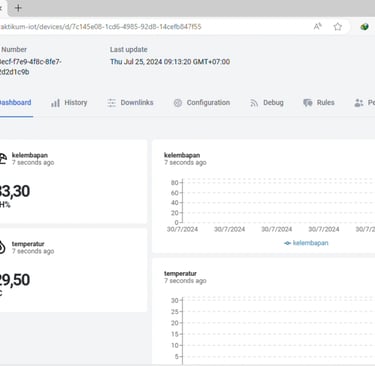Bookmark page with the star icon
Screen dimensions: 375x366
click(338, 27)
